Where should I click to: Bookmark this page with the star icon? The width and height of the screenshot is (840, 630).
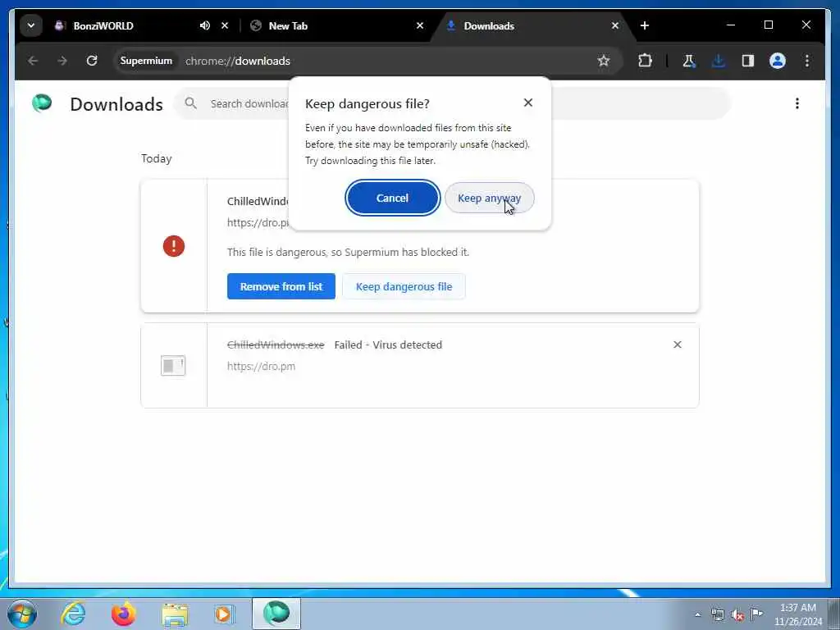pos(604,61)
